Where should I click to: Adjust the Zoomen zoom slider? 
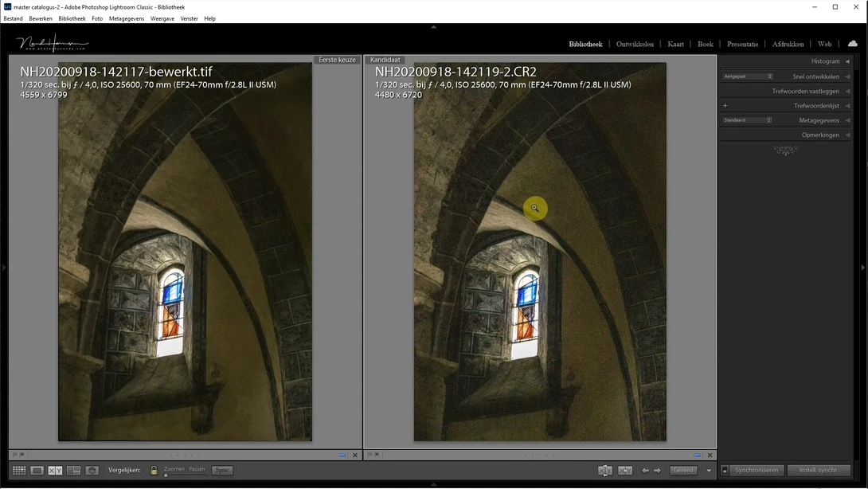[x=166, y=475]
